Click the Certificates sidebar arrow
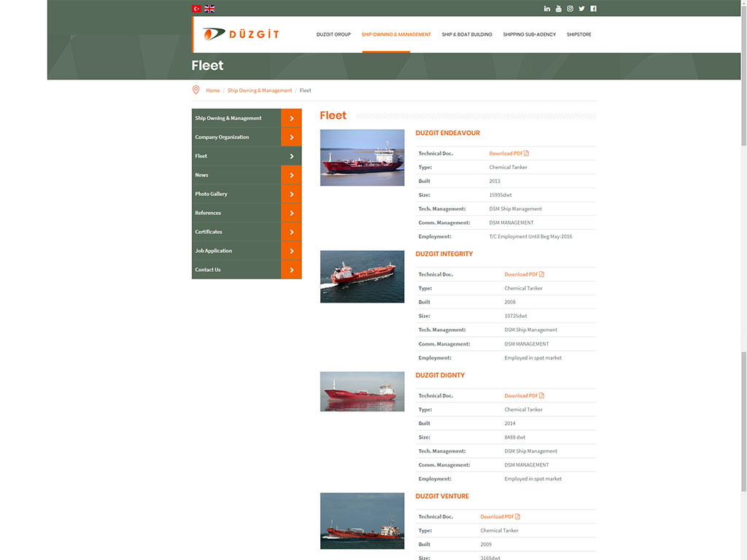Viewport: 747px width, 560px height. pyautogui.click(x=292, y=232)
